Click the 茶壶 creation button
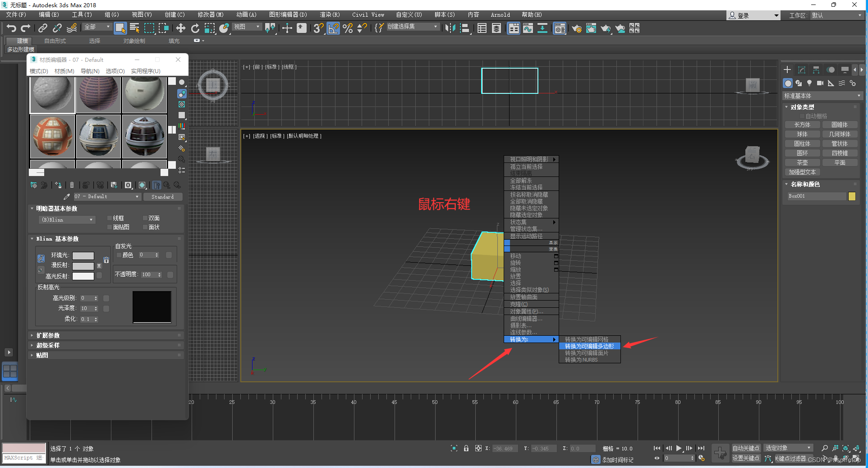This screenshot has height=468, width=868. tap(802, 162)
